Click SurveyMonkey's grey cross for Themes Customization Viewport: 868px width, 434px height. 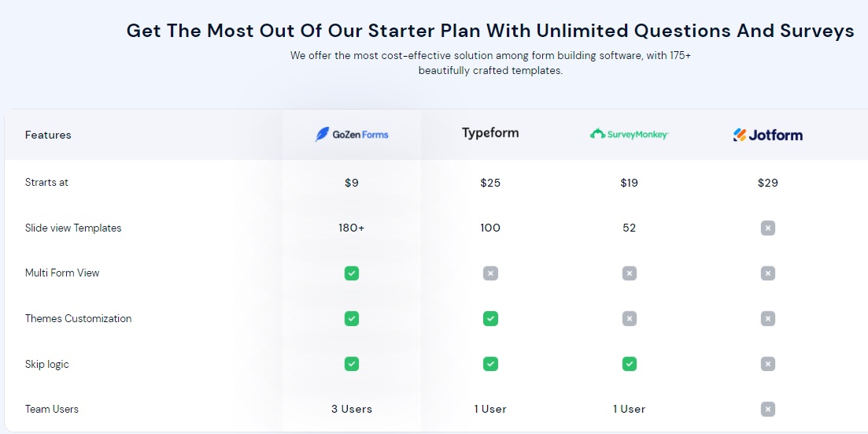coord(629,319)
